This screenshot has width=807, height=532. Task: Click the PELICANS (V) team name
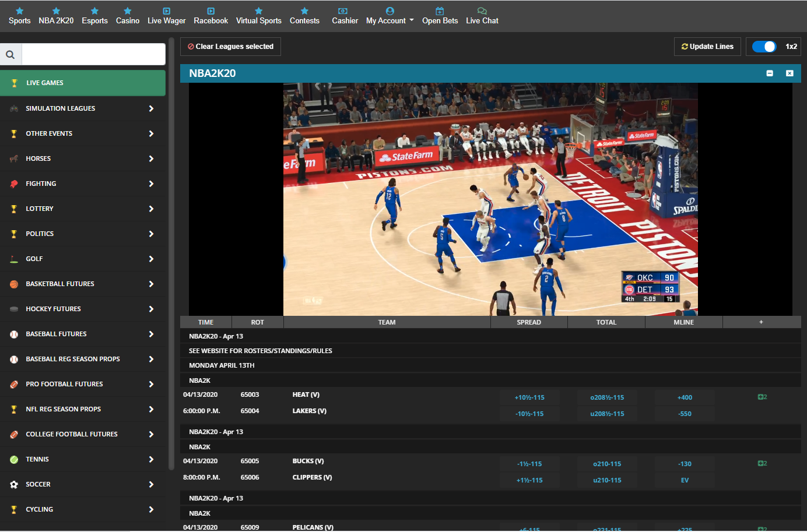(313, 527)
